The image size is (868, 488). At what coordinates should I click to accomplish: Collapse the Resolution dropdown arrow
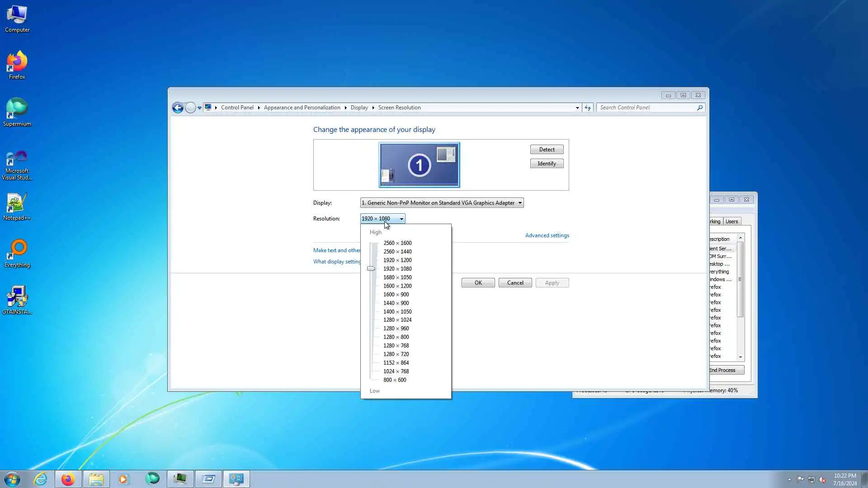pos(401,219)
